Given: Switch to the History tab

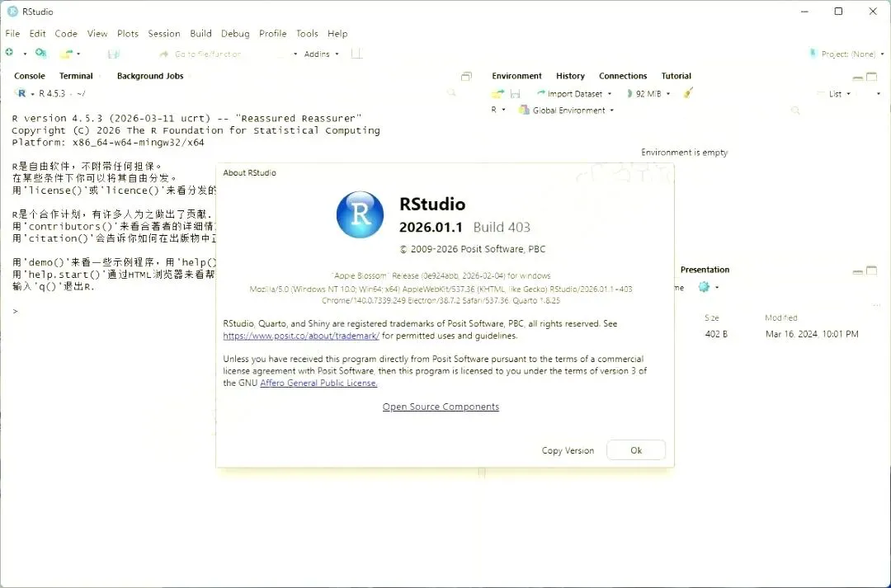Looking at the screenshot, I should (x=571, y=76).
